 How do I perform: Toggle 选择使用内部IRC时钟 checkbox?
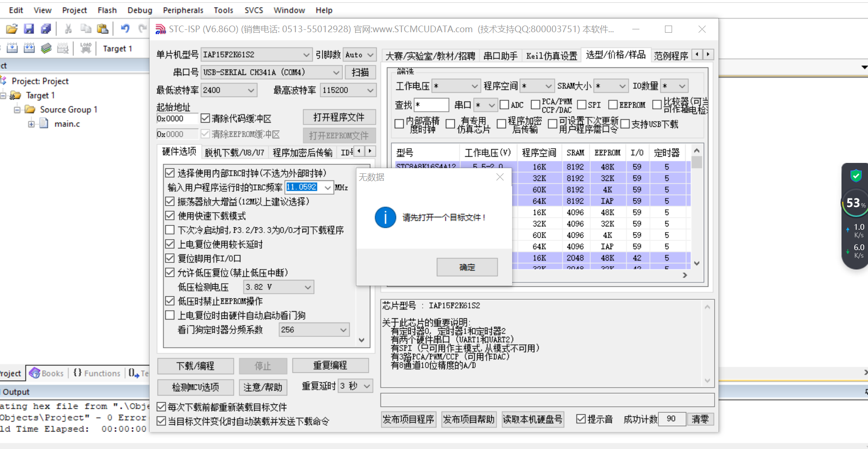tap(170, 173)
